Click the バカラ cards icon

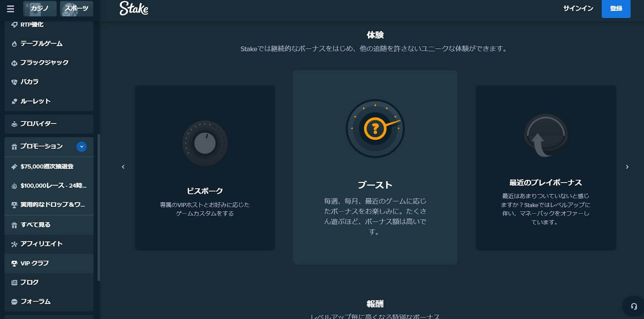[x=14, y=82]
